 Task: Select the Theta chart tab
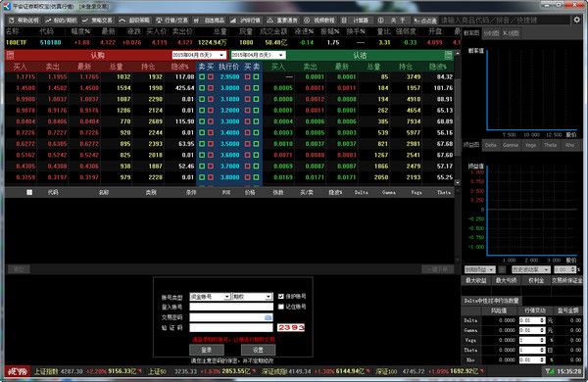550,145
